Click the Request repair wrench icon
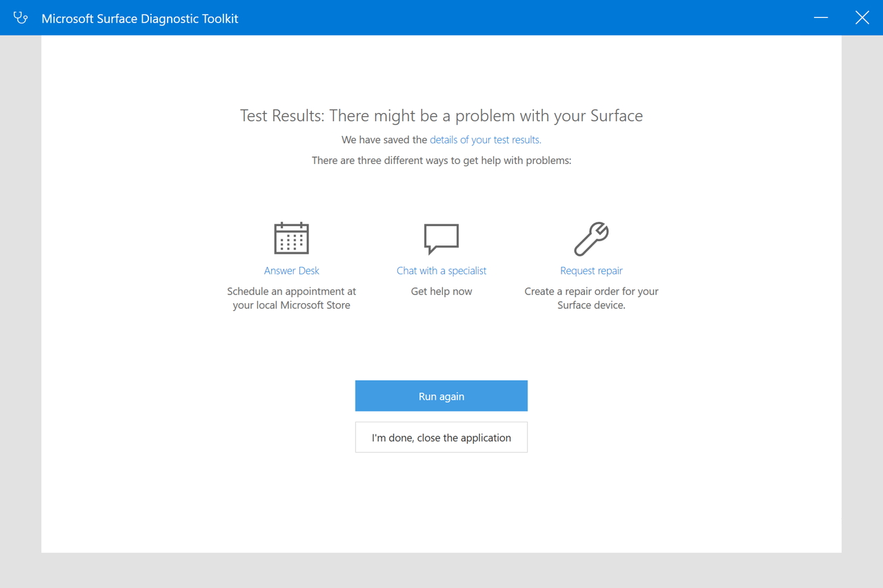 591,239
